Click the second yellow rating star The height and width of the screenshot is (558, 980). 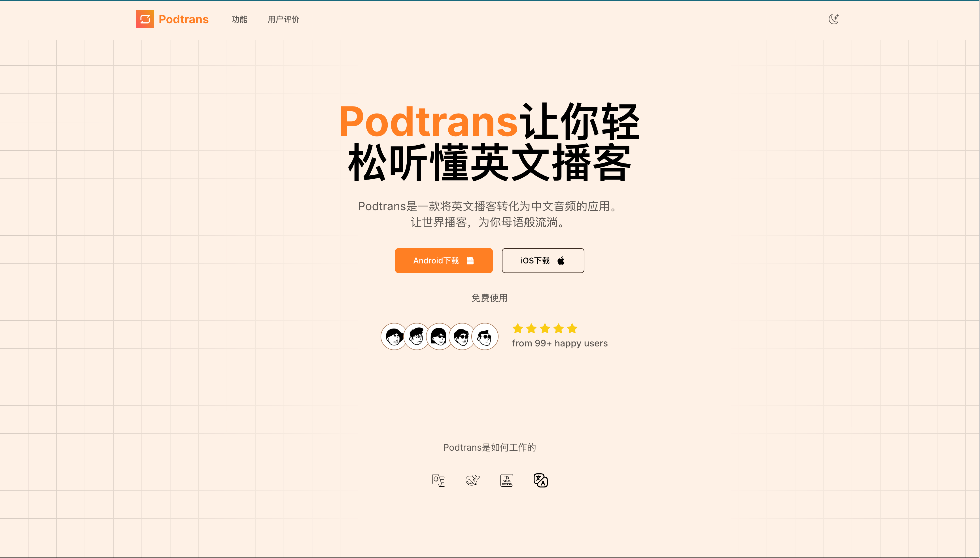point(531,329)
